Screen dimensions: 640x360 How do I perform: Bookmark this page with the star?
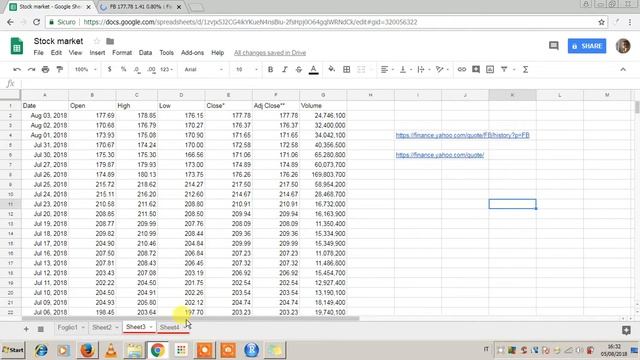(x=601, y=22)
